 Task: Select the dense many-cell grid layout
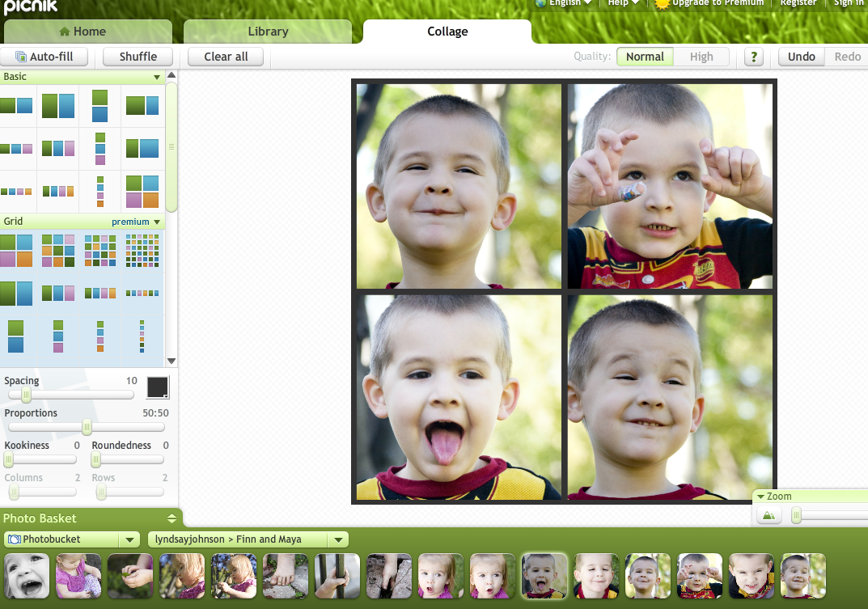(x=142, y=249)
